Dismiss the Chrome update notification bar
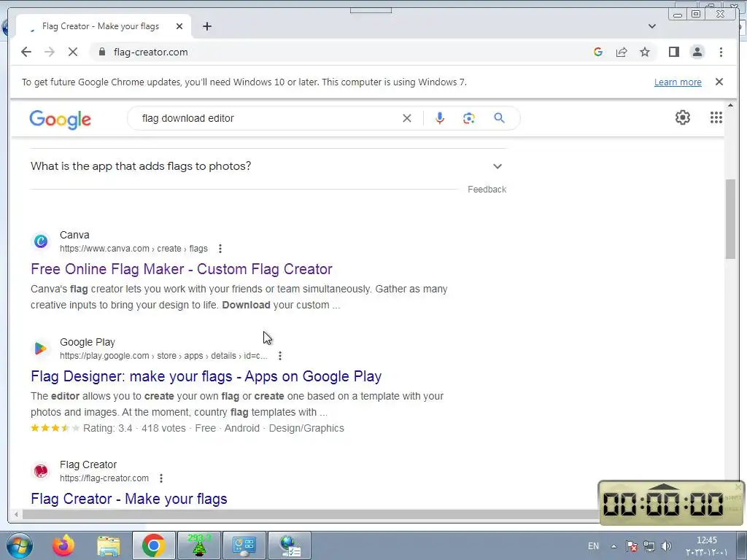This screenshot has width=747, height=560. tap(719, 82)
